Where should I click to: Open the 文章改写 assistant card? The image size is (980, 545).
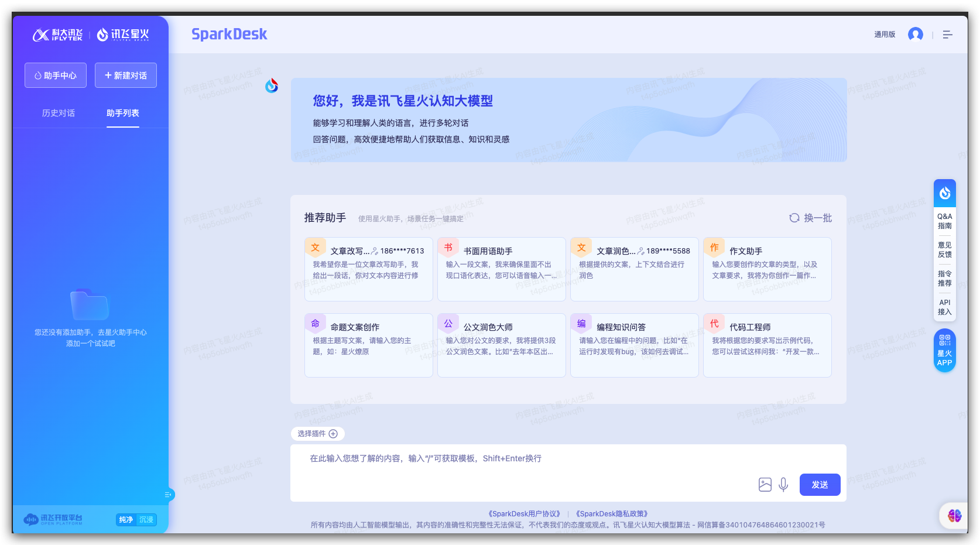click(369, 269)
